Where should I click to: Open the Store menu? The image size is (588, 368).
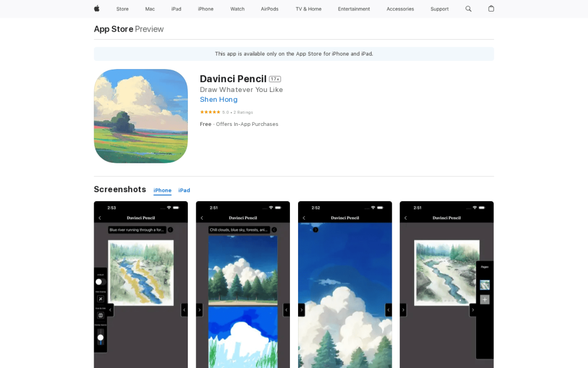122,9
